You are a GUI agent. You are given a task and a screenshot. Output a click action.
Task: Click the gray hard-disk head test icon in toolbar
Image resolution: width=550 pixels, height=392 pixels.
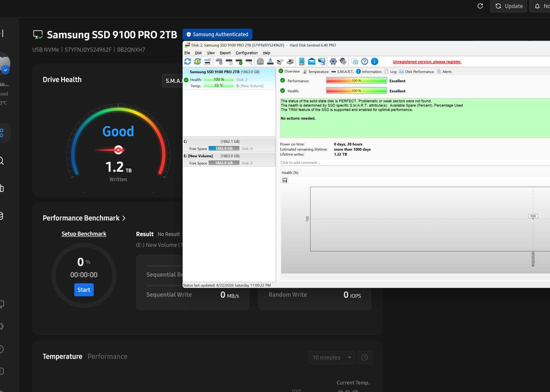[219, 61]
